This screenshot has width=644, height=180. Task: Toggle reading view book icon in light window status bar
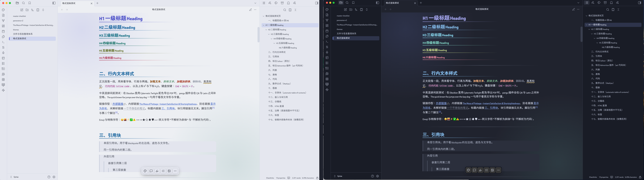point(289,178)
